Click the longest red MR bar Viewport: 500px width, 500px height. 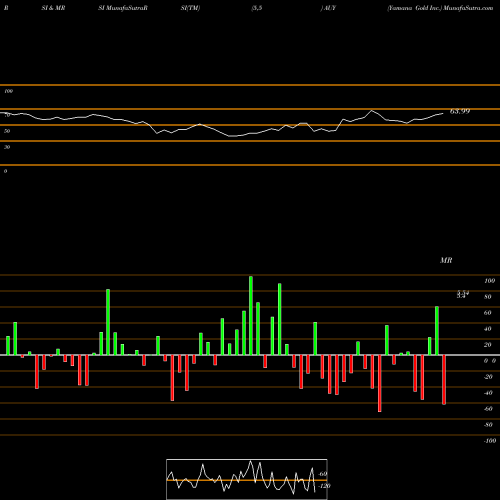click(x=379, y=383)
